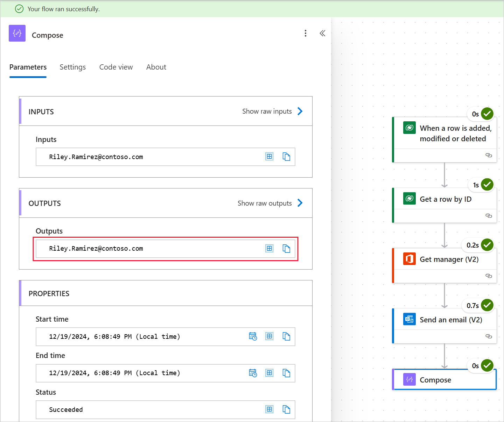Select the Send an email (V2) action
The width and height of the screenshot is (504, 422).
point(444,326)
